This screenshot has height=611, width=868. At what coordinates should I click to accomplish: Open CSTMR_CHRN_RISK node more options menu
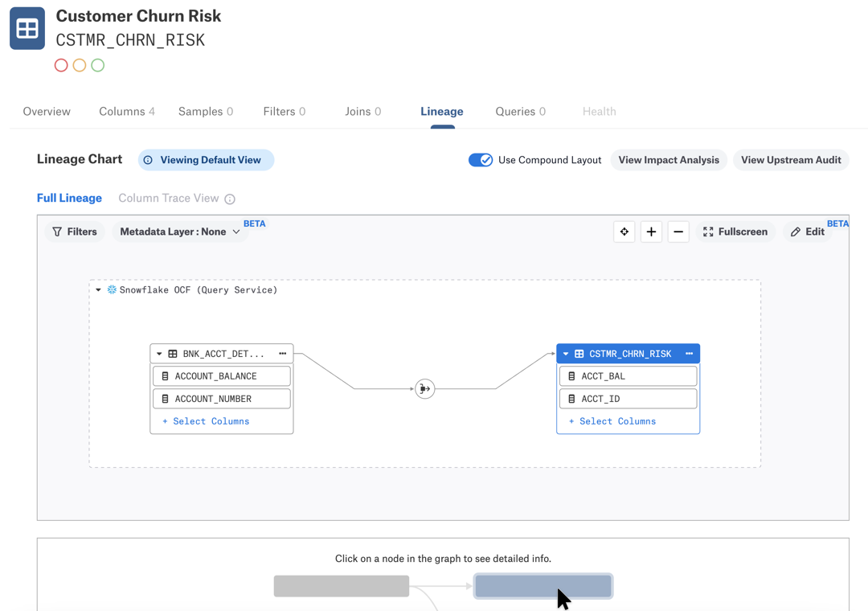(690, 354)
